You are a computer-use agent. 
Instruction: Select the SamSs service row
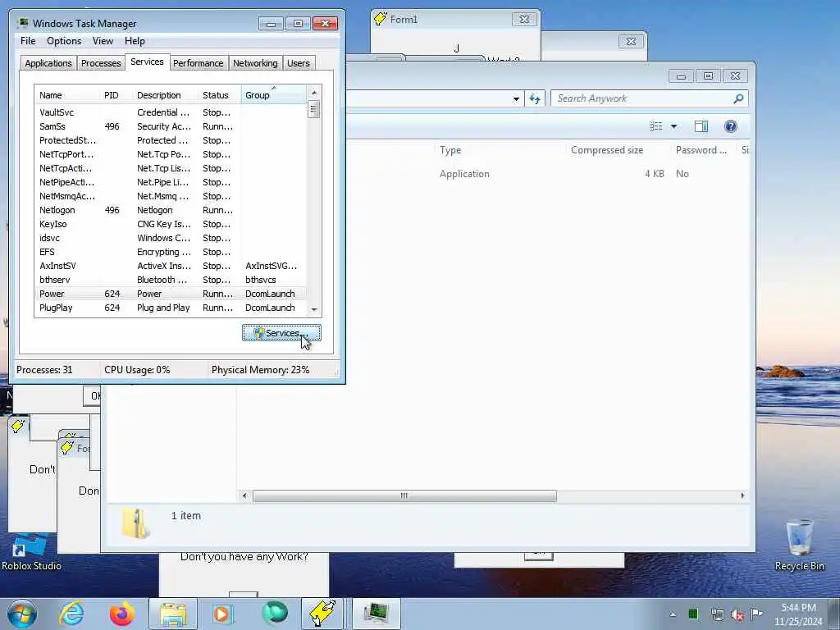171,126
